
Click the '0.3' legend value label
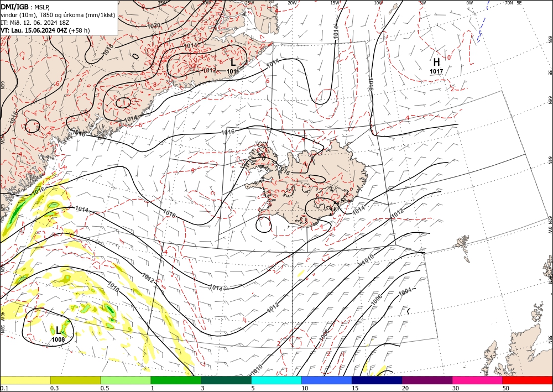(x=54, y=388)
